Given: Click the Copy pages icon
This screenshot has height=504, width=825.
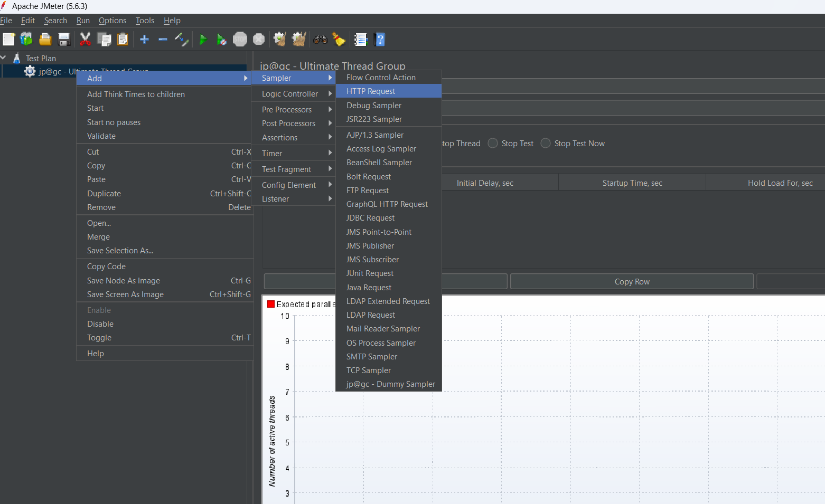Looking at the screenshot, I should (x=104, y=39).
